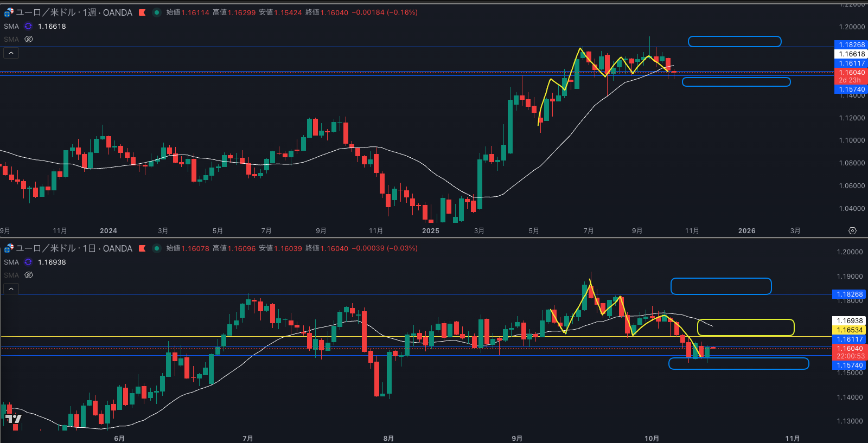The height and width of the screenshot is (443, 868).
Task: Click the TradingView logo in bottom left
Action: tap(14, 419)
